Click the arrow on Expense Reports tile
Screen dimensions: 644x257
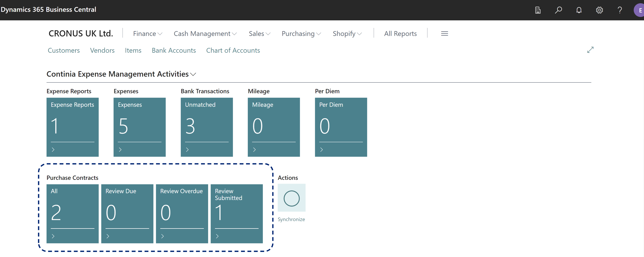point(53,150)
